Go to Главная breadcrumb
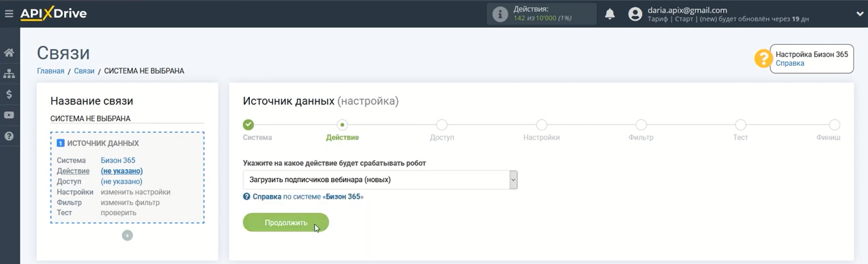The width and height of the screenshot is (868, 264). 50,71
